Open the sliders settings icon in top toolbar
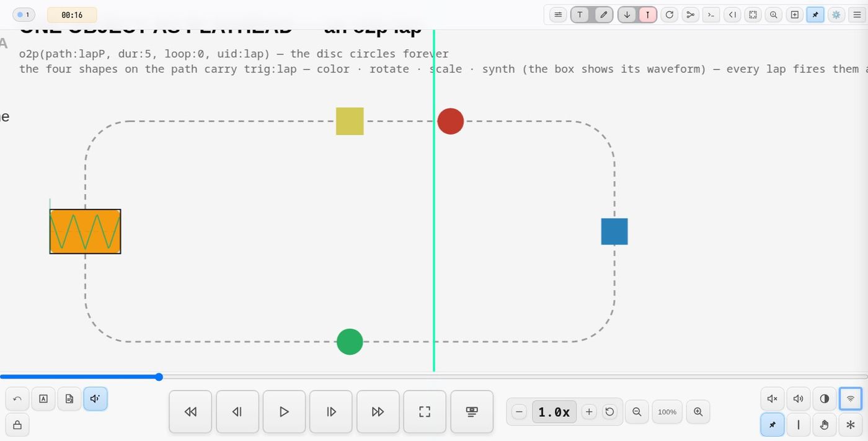 tap(558, 15)
